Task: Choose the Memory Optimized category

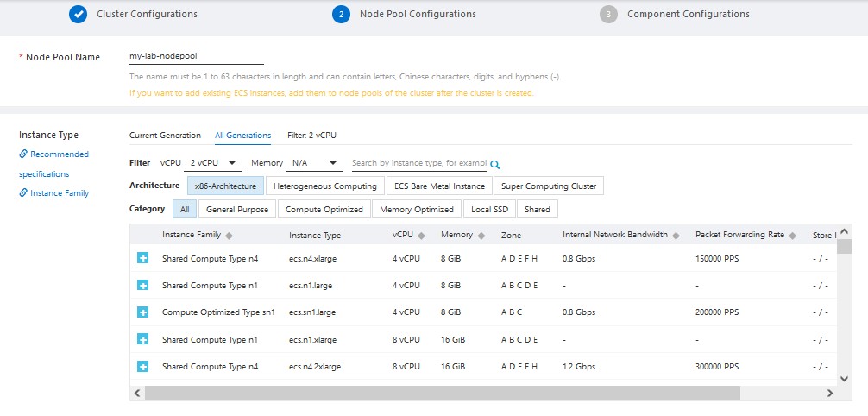Action: (x=417, y=209)
